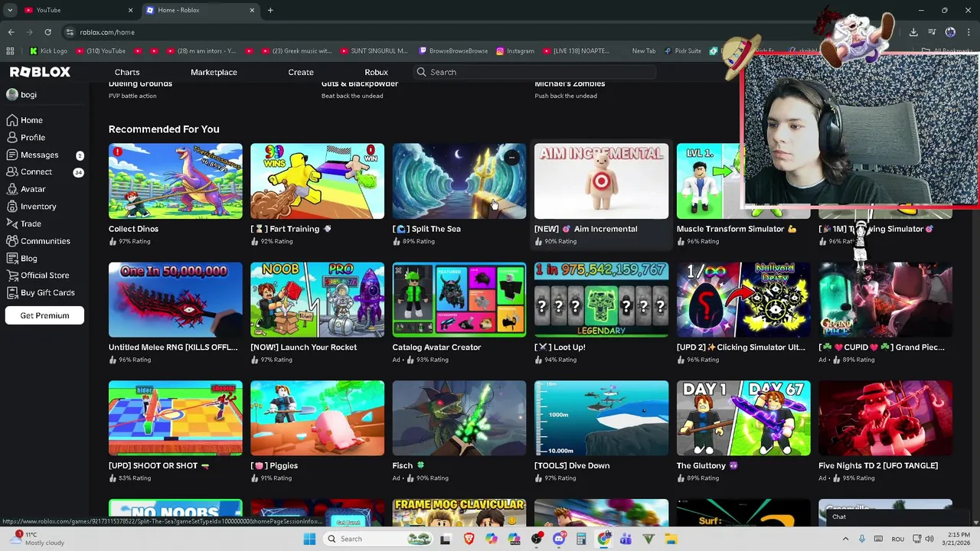Open the Five Nights TD 2 thumbnail
Viewport: 980px width, 551px height.
885,419
